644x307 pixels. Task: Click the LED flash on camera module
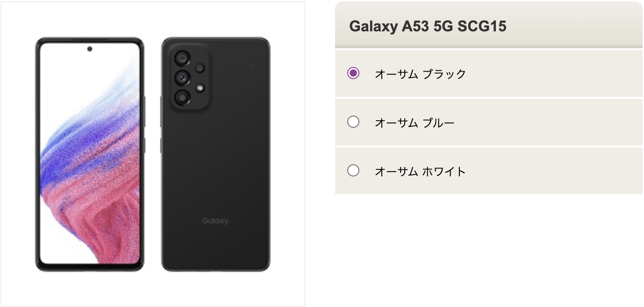200,88
